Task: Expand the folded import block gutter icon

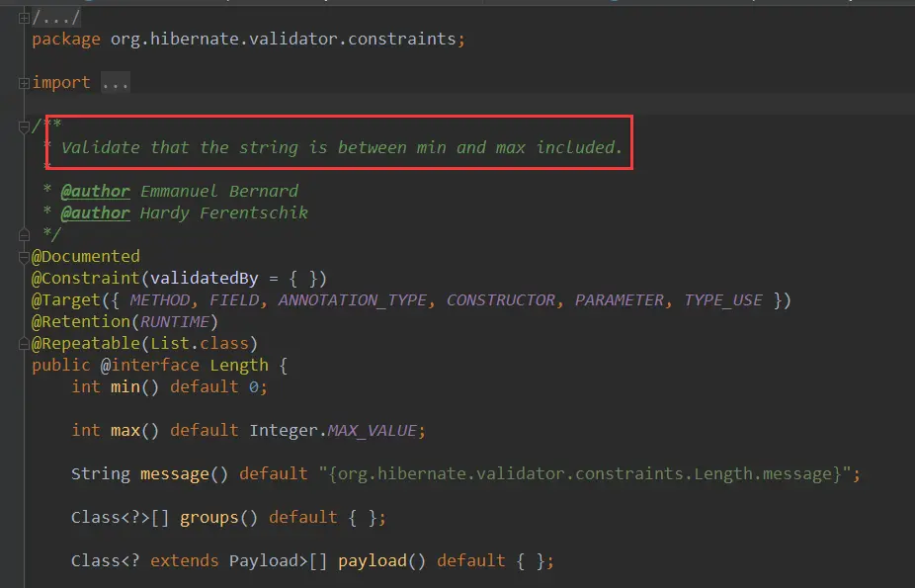Action: pos(24,83)
